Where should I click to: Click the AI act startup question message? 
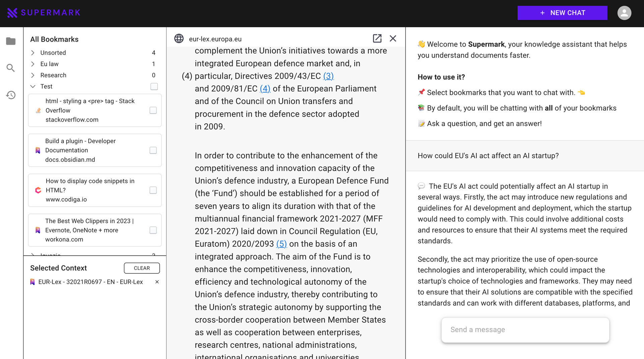488,156
